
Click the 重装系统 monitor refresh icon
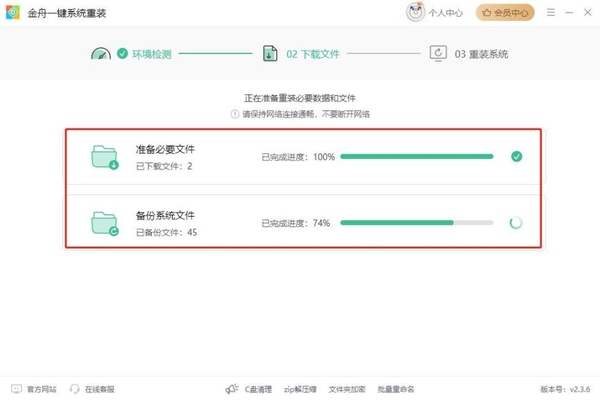point(438,54)
